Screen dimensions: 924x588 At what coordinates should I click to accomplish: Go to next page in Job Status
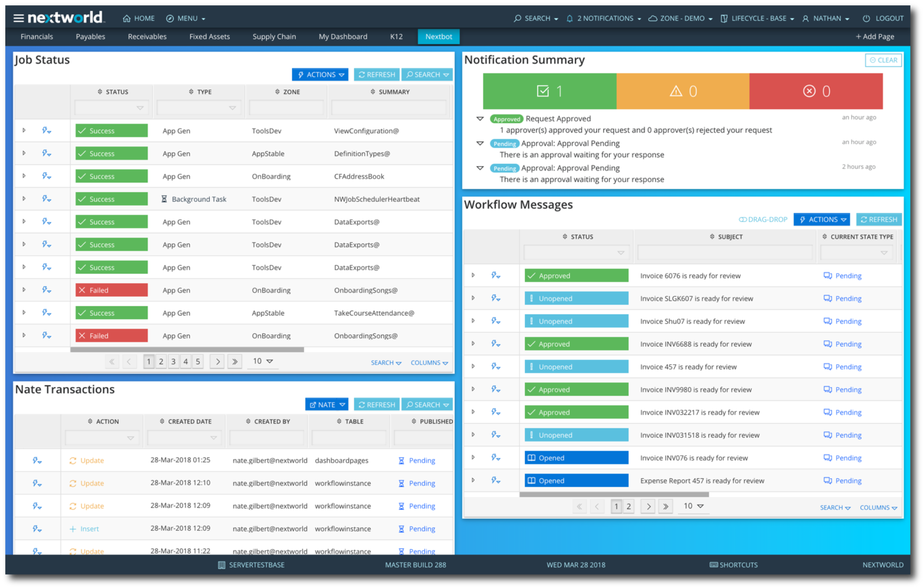pos(217,361)
